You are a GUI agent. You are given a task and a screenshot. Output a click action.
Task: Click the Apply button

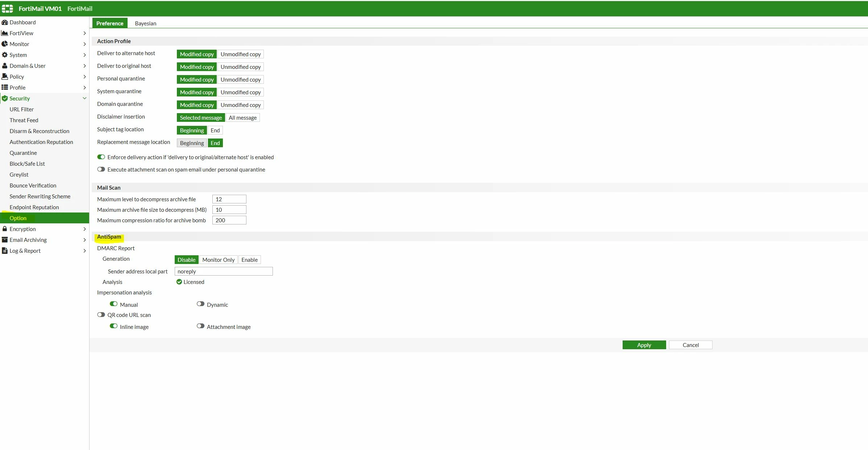[x=644, y=345]
